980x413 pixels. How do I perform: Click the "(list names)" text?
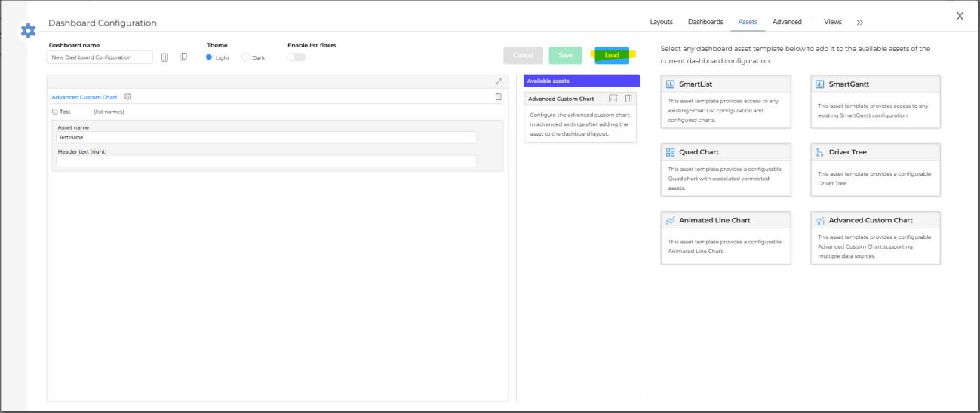[109, 112]
